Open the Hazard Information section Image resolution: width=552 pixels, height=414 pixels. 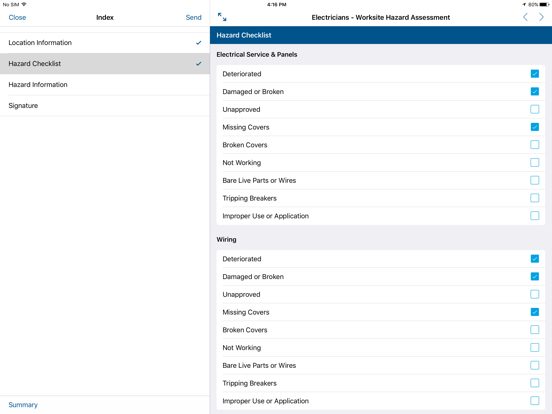tap(105, 84)
